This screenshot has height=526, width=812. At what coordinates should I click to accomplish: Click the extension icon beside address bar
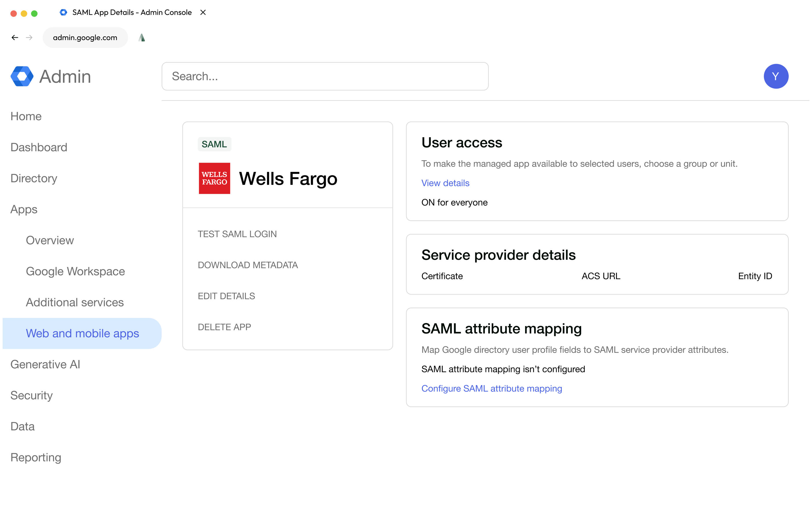(x=142, y=37)
